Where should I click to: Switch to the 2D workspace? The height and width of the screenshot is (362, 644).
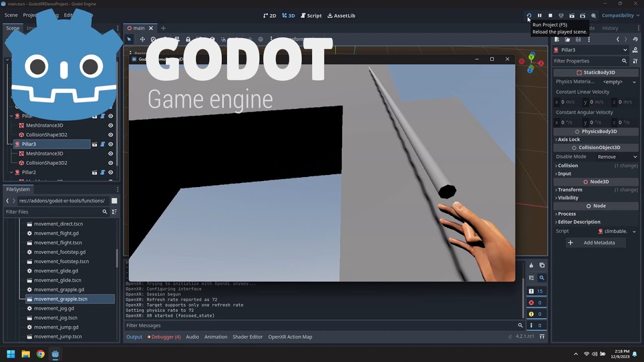pos(270,16)
